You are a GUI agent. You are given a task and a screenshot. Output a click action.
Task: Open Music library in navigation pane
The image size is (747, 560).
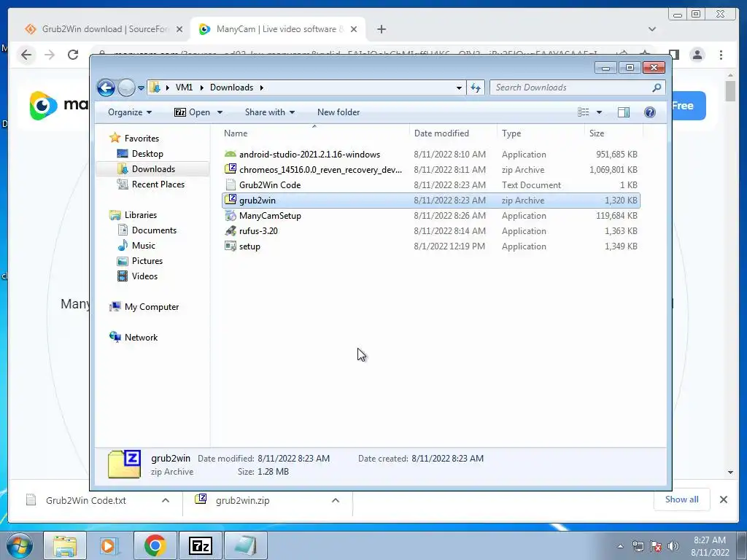[143, 246]
